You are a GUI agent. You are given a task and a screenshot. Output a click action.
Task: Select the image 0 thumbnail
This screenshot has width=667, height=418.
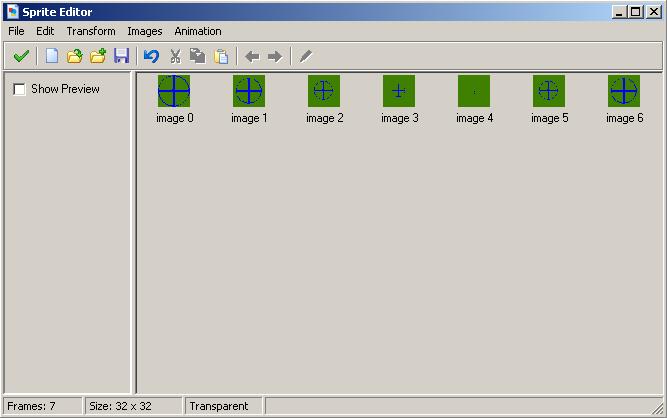(x=174, y=91)
